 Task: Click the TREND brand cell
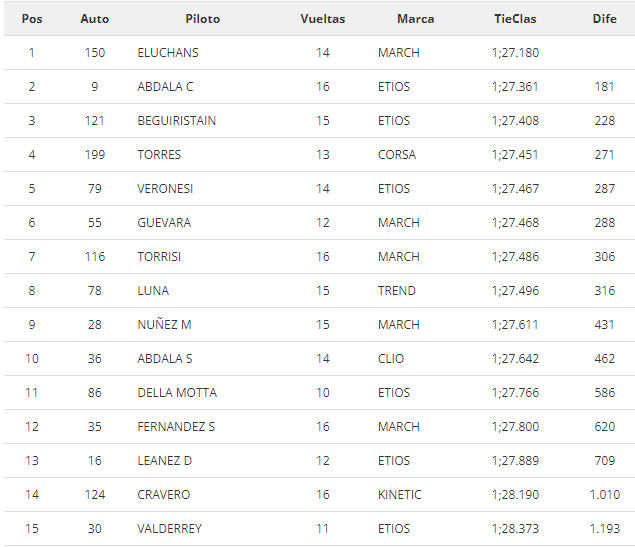pyautogui.click(x=397, y=291)
